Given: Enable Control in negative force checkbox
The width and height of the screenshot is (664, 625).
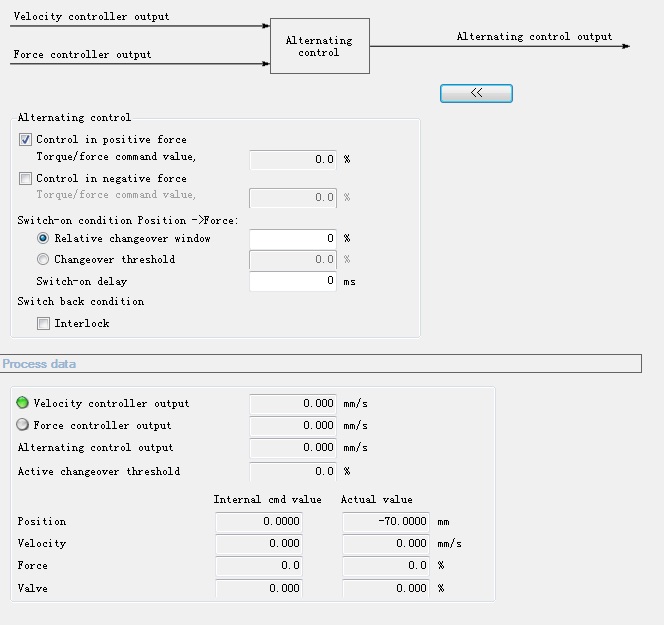Looking at the screenshot, I should (26, 179).
